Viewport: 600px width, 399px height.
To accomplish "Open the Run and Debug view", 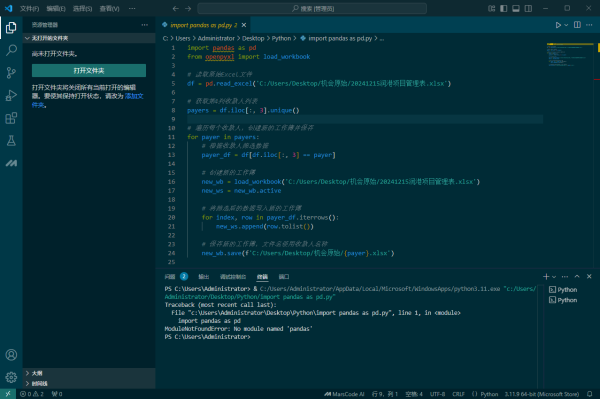I will [x=11, y=95].
